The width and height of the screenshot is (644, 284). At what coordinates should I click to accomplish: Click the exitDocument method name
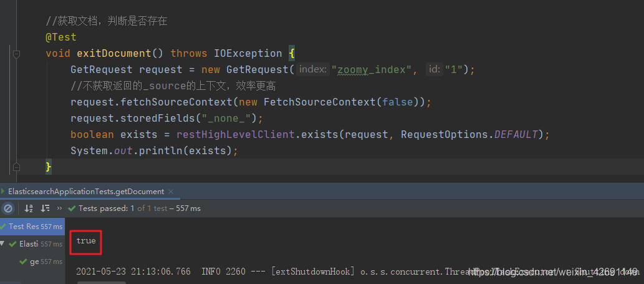click(114, 54)
